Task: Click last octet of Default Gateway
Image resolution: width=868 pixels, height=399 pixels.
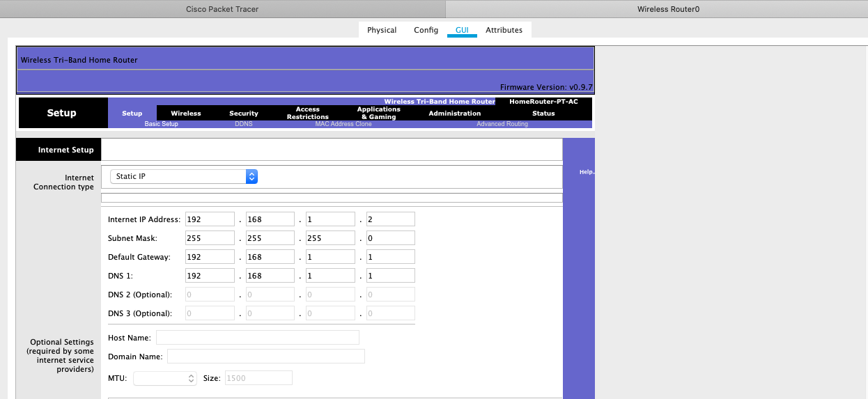Action: click(391, 256)
